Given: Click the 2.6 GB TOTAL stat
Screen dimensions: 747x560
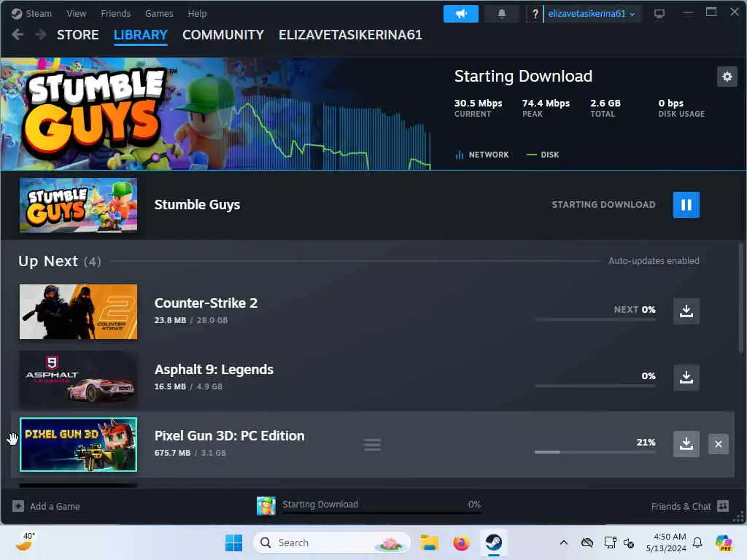Looking at the screenshot, I should [605, 108].
